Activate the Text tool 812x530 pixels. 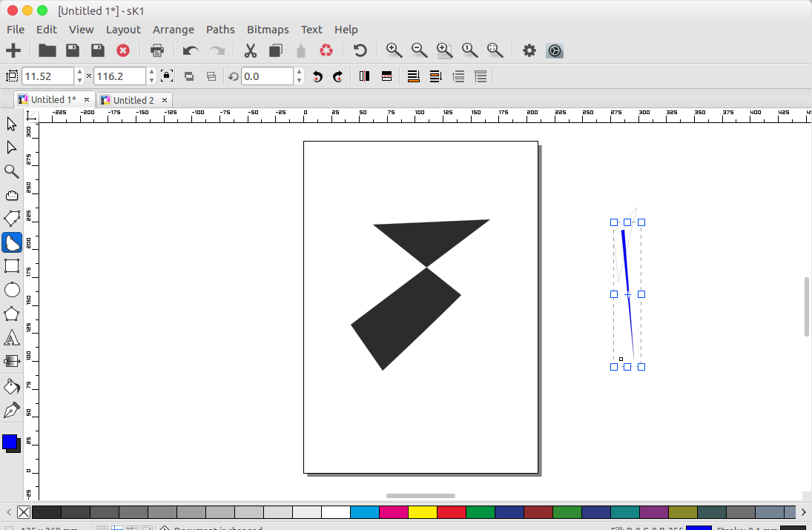(11, 337)
